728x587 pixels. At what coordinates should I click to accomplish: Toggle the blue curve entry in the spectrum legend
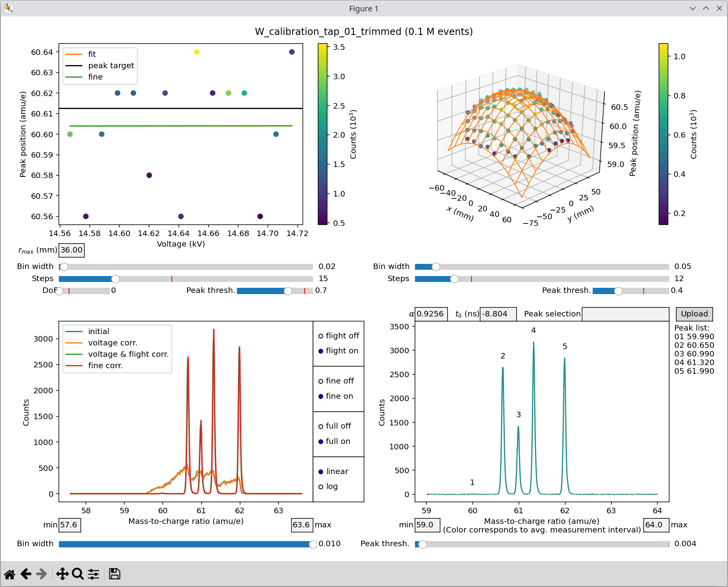click(x=74, y=331)
